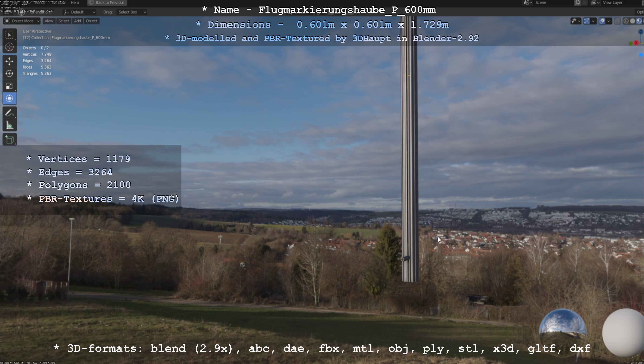Click the Back to Previous button
The width and height of the screenshot is (644, 364).
(107, 2)
